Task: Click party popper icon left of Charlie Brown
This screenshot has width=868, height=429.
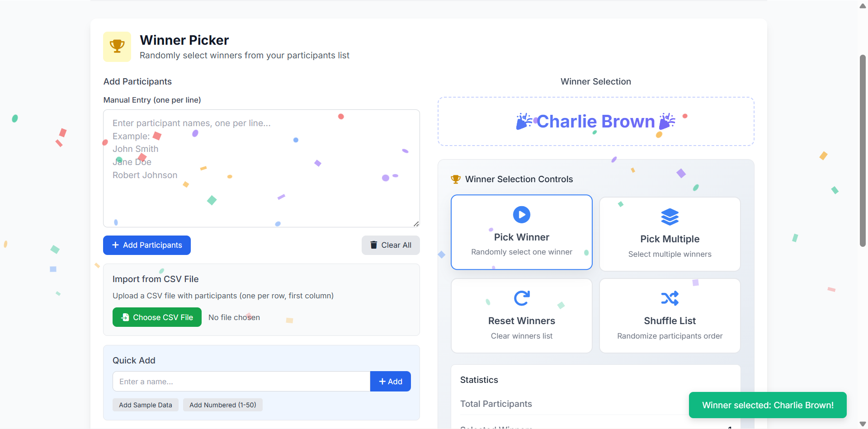Action: coord(524,121)
